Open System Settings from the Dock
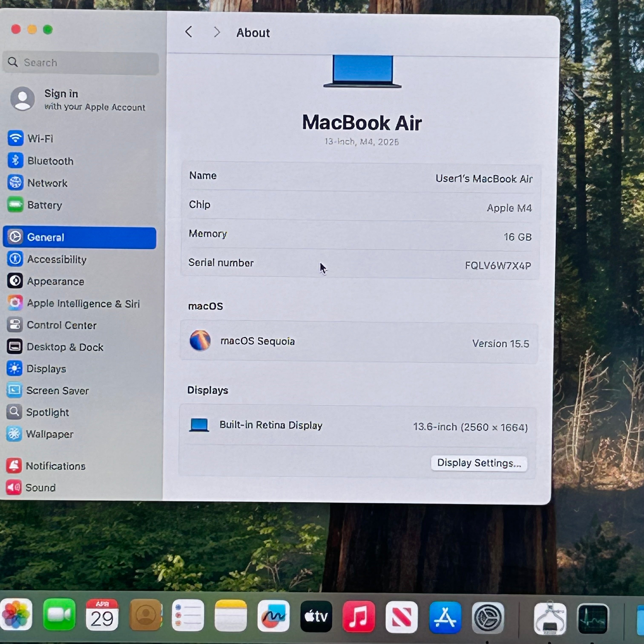 pos(488,618)
